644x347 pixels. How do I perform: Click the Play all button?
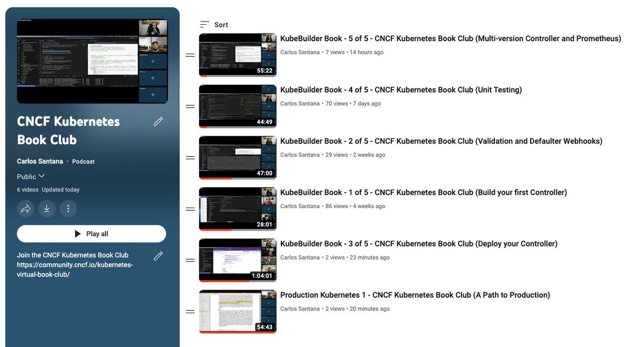[x=91, y=234]
